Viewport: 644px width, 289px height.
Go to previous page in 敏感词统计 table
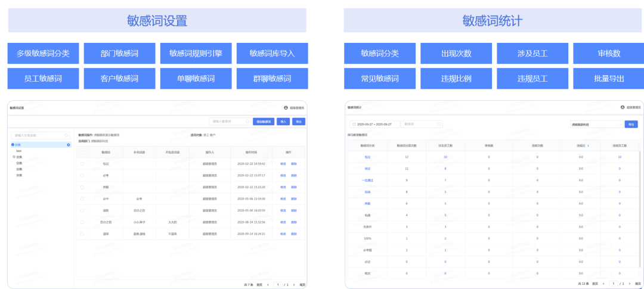pyautogui.click(x=604, y=283)
